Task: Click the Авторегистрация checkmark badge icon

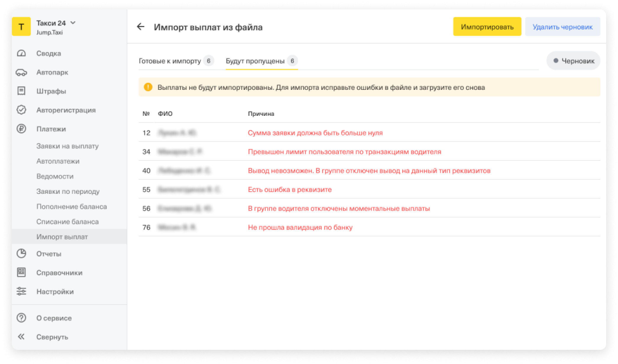Action: 21,110
